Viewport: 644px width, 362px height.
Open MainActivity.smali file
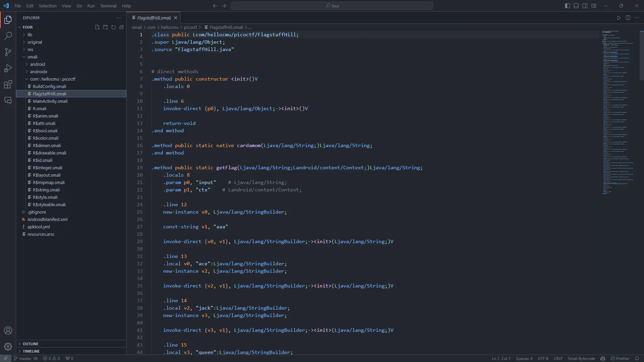click(x=71, y=101)
